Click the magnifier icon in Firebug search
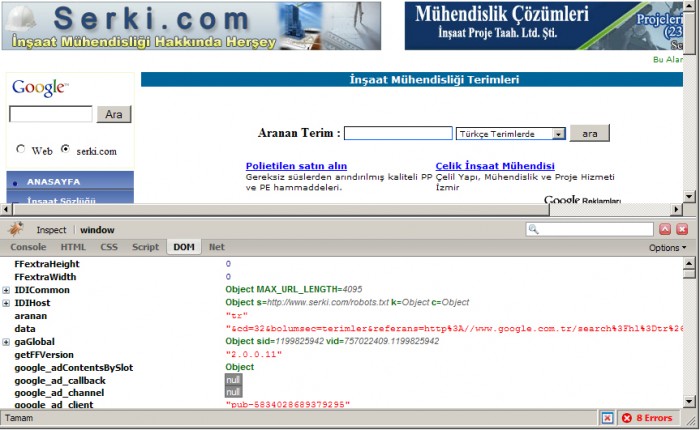 click(x=533, y=230)
